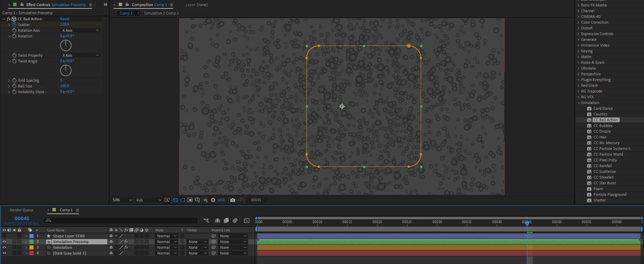Open blending Mode dropdown for Simulation layer
This screenshot has height=264, width=644.
166,247
